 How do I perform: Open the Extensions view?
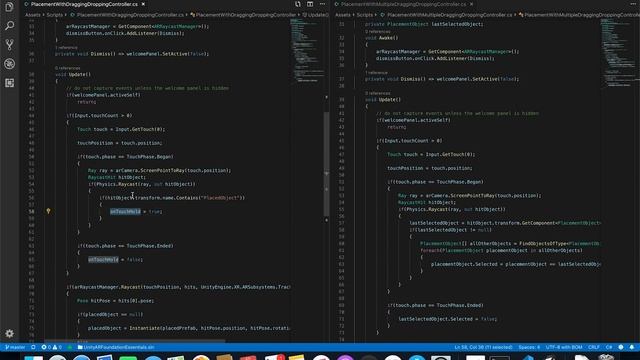point(9,83)
